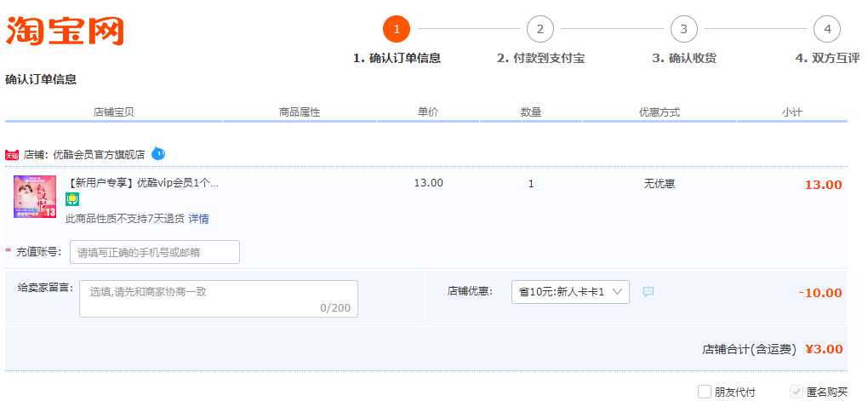Image resolution: width=868 pixels, height=401 pixels.
Task: Click the 无优惠 discount text
Action: [660, 183]
